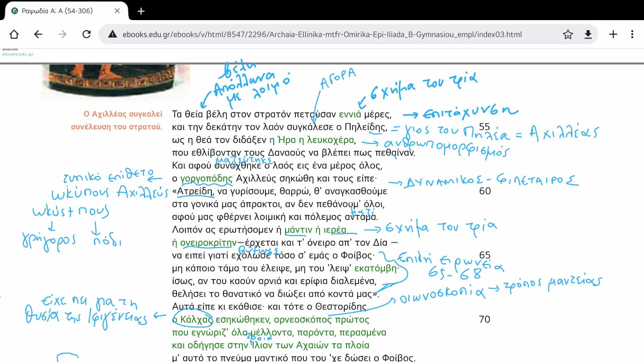Open the browser three-dot menu

coord(632,34)
